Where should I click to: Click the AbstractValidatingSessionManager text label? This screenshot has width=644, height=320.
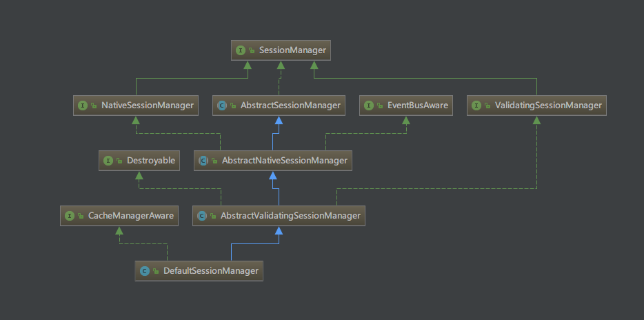point(290,216)
